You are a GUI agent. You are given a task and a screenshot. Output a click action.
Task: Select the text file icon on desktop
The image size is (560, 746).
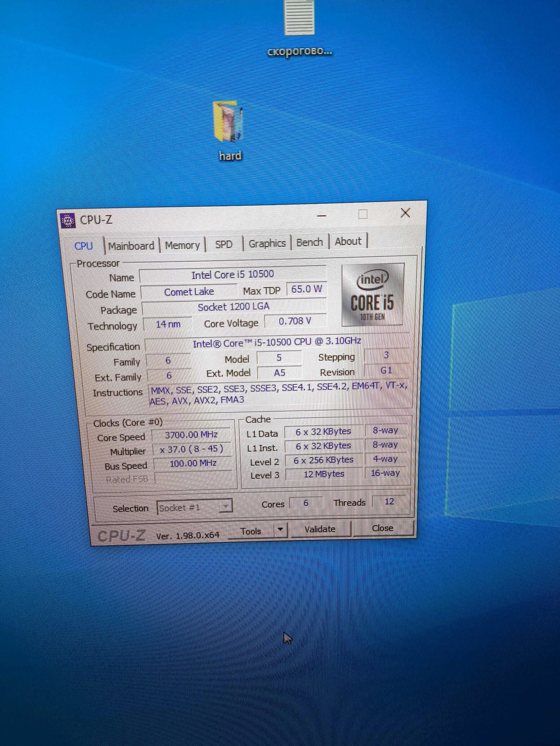point(299,17)
